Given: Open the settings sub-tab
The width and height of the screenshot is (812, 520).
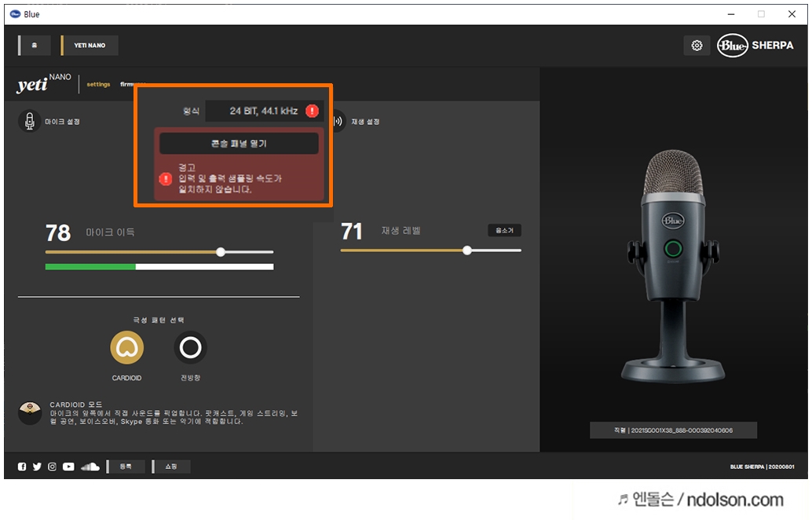Looking at the screenshot, I should [98, 84].
